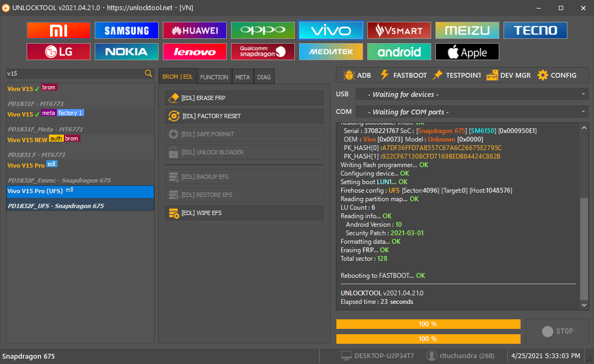Image resolution: width=594 pixels, height=364 pixels.
Task: Select Vivo V15 meta factory 1 entry
Action: (80, 121)
